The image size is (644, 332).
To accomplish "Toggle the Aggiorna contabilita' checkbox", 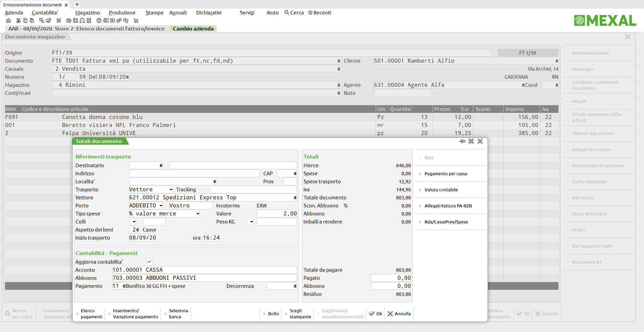I will 149,262.
